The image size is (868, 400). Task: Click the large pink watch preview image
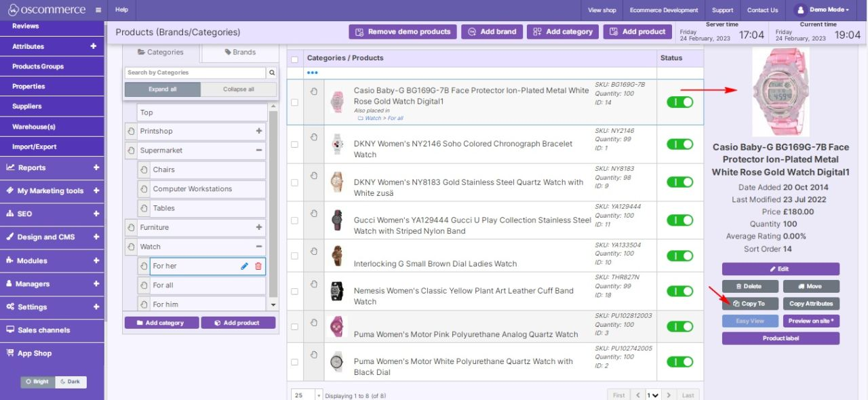pos(781,92)
